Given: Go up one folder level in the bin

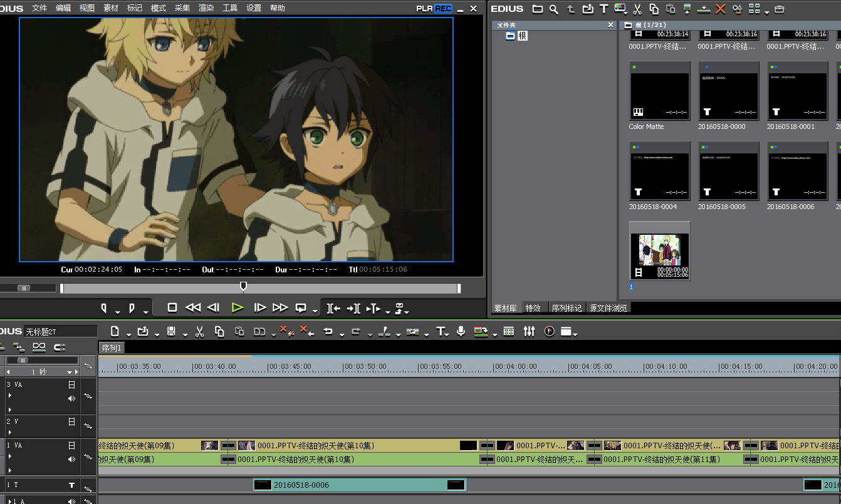Looking at the screenshot, I should click(x=571, y=9).
